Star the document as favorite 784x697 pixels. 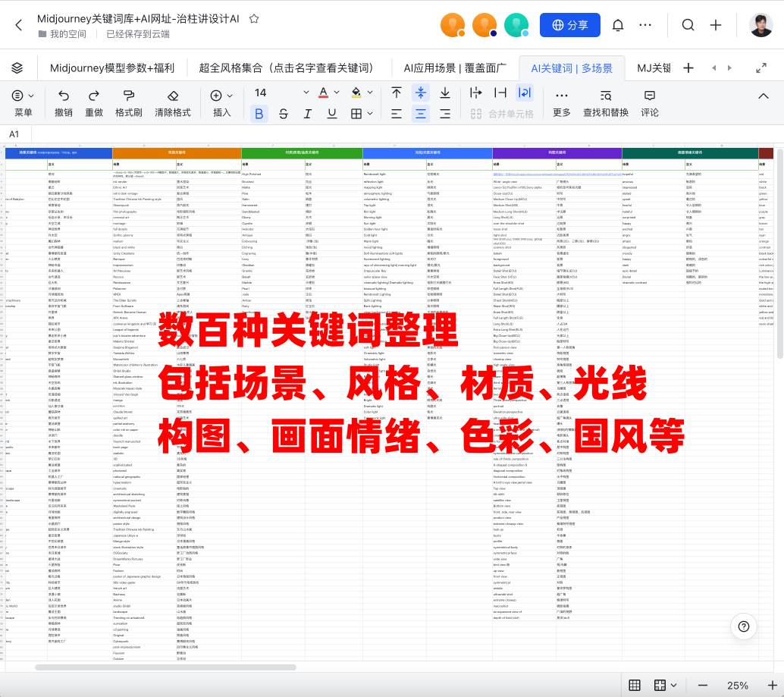(x=254, y=19)
